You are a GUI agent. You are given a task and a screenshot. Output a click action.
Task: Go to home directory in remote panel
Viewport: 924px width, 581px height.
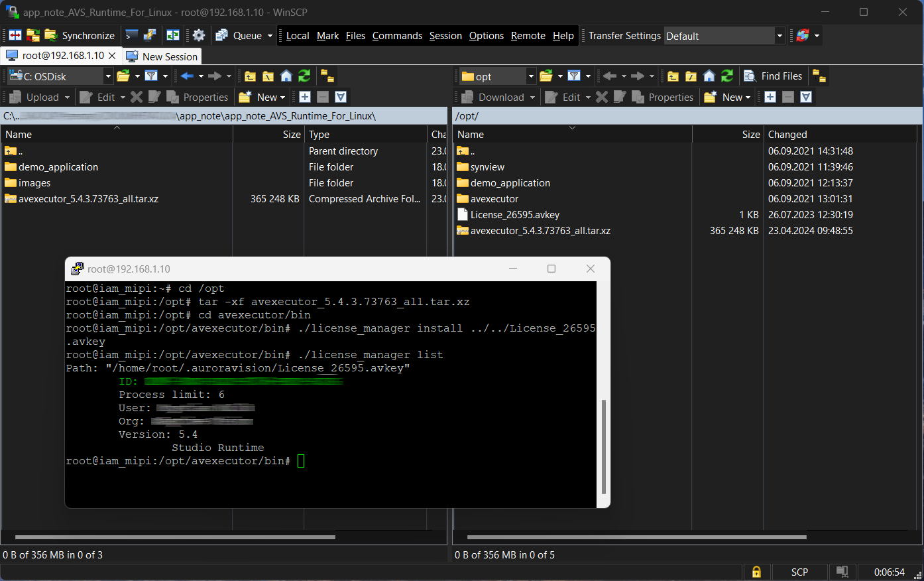[x=709, y=76]
